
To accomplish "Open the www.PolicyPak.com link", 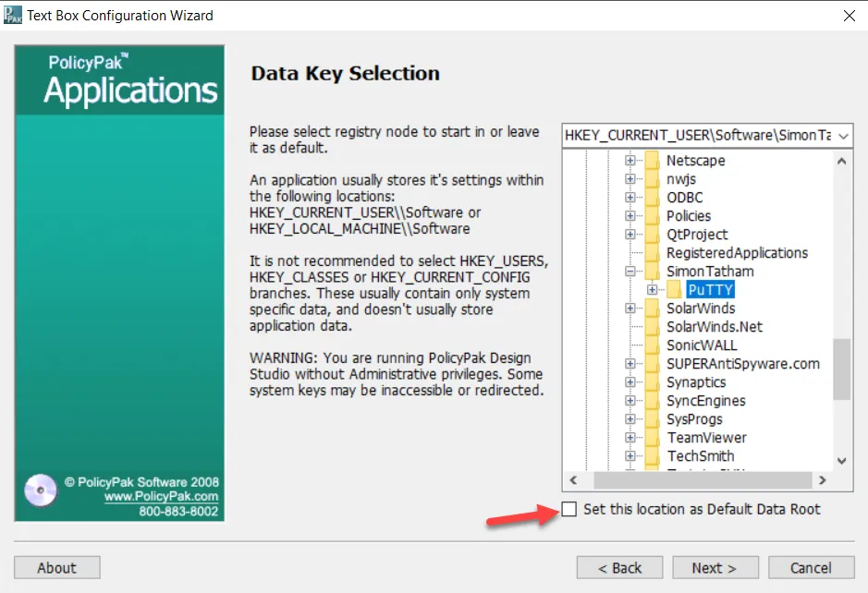I will pos(161,496).
